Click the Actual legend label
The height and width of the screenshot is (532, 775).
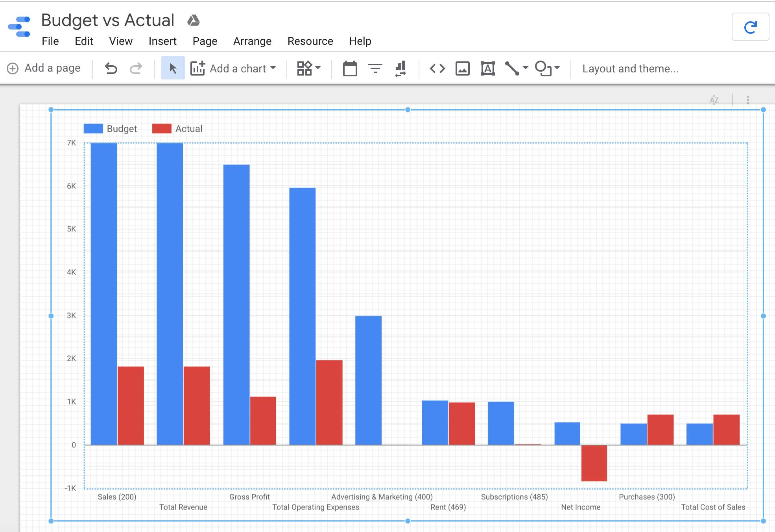point(189,129)
